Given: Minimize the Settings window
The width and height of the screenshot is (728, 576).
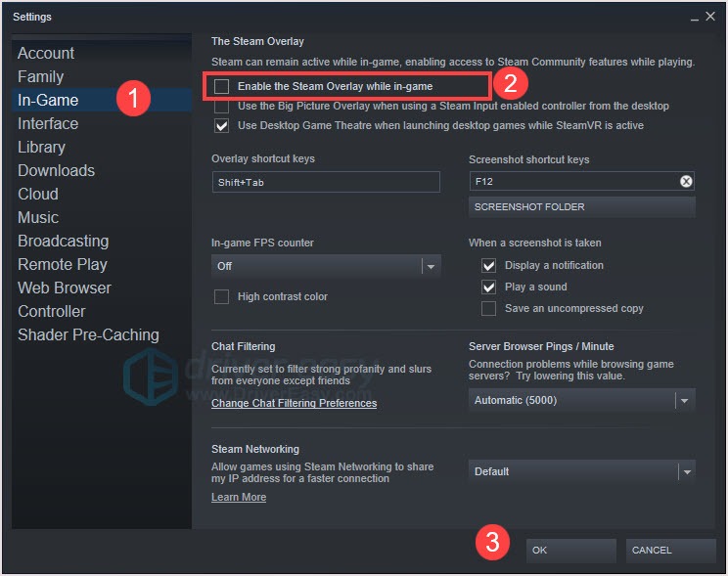Looking at the screenshot, I should (x=691, y=18).
